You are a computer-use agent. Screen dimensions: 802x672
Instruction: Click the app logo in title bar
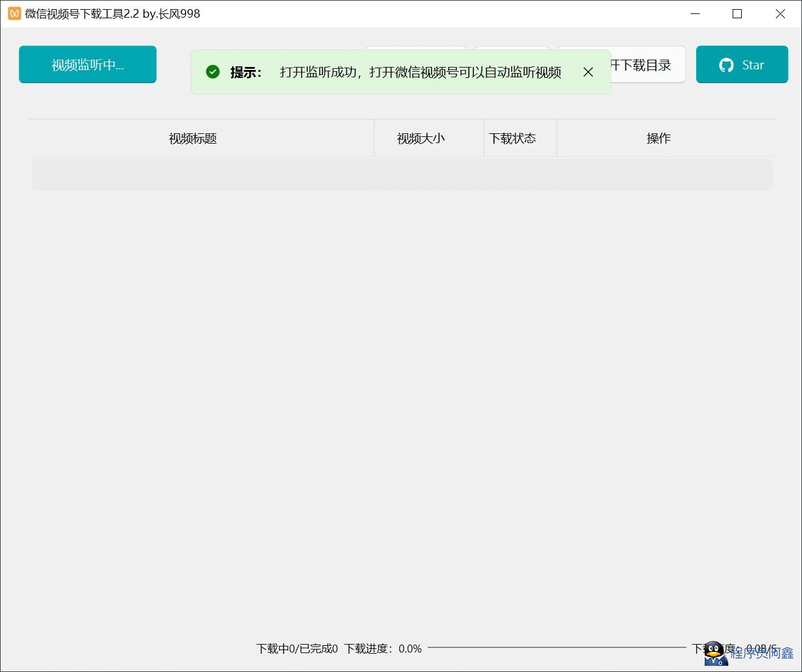(x=15, y=13)
